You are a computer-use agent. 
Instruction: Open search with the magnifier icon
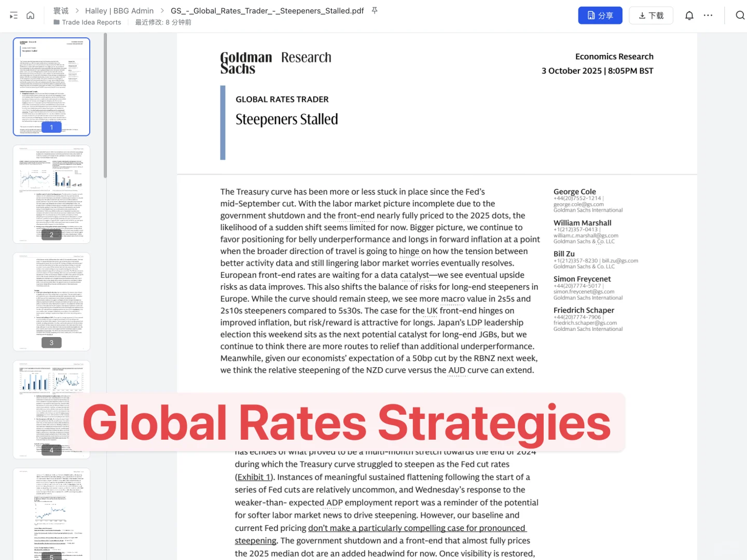(740, 16)
